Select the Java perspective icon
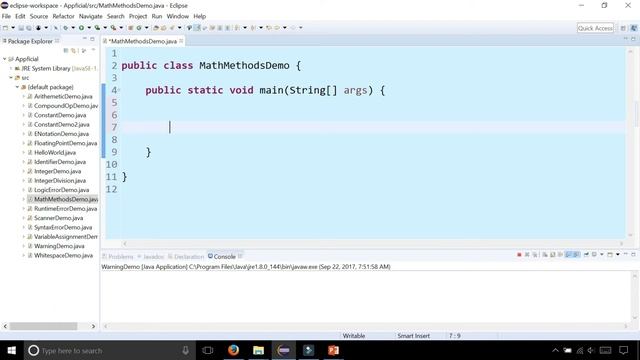This screenshot has height=360, width=640. [634, 28]
